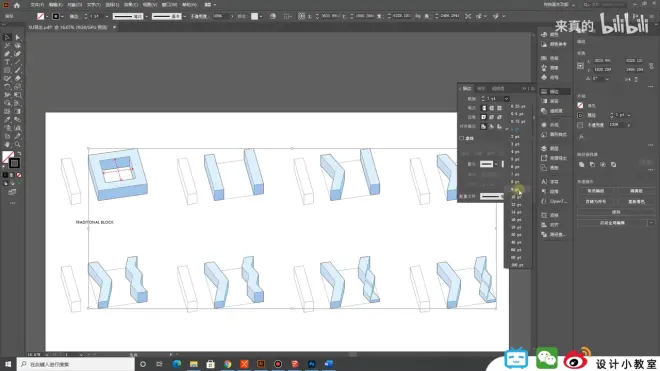Click the Minus Front pathfinder icon
The image size is (660, 371).
tap(592, 165)
